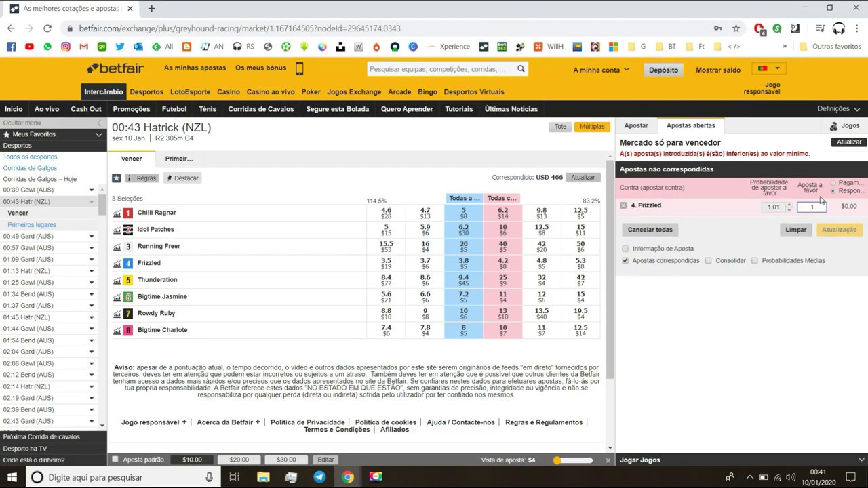Switch to the Apostar tab
The image size is (868, 488).
(x=636, y=125)
